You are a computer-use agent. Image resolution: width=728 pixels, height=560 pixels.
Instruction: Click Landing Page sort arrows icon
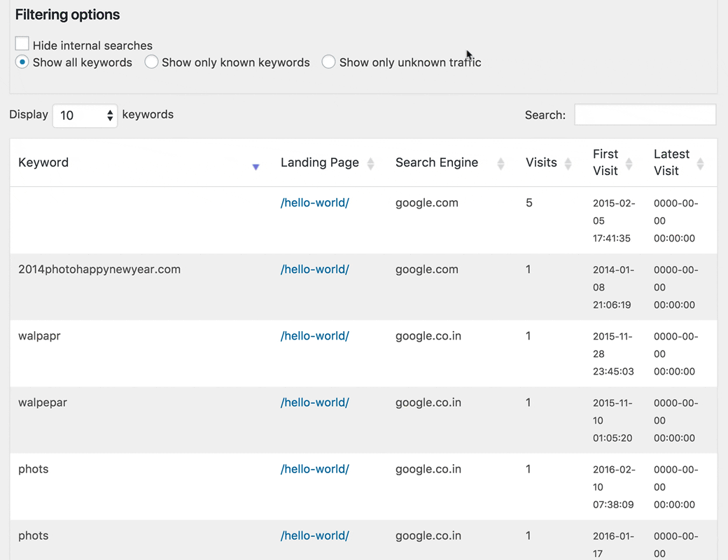[x=370, y=164]
